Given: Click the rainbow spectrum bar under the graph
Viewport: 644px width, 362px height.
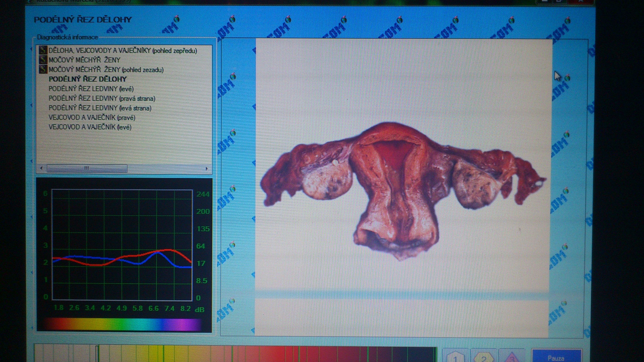Looking at the screenshot, I should (x=123, y=324).
